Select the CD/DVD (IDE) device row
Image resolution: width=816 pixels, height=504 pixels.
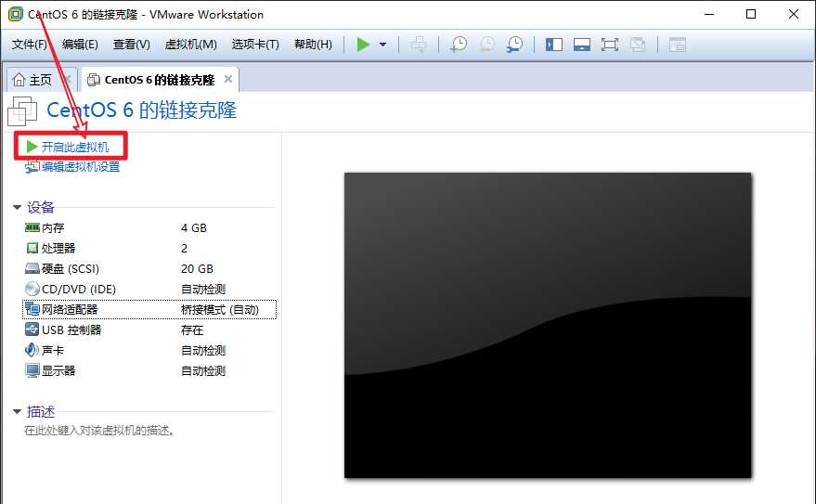[x=149, y=290]
